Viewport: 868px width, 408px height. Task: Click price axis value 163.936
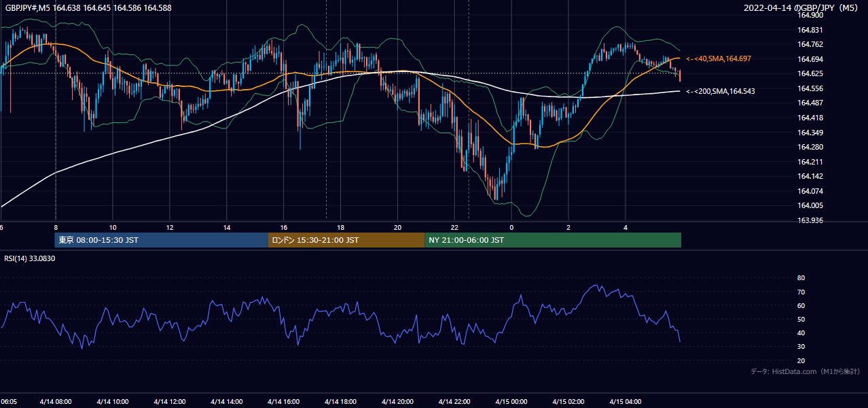[810, 220]
